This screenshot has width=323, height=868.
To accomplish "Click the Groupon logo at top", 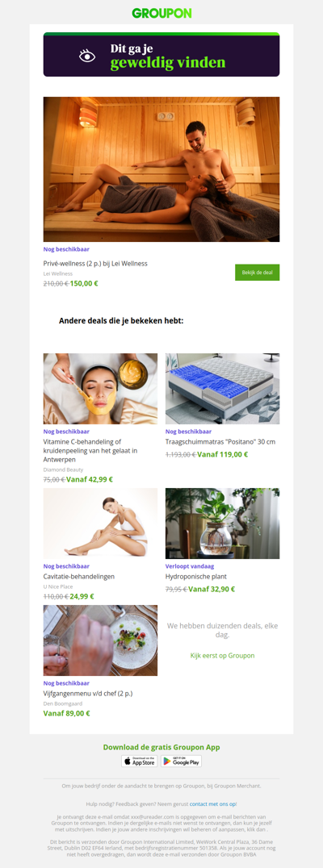I will (161, 13).
